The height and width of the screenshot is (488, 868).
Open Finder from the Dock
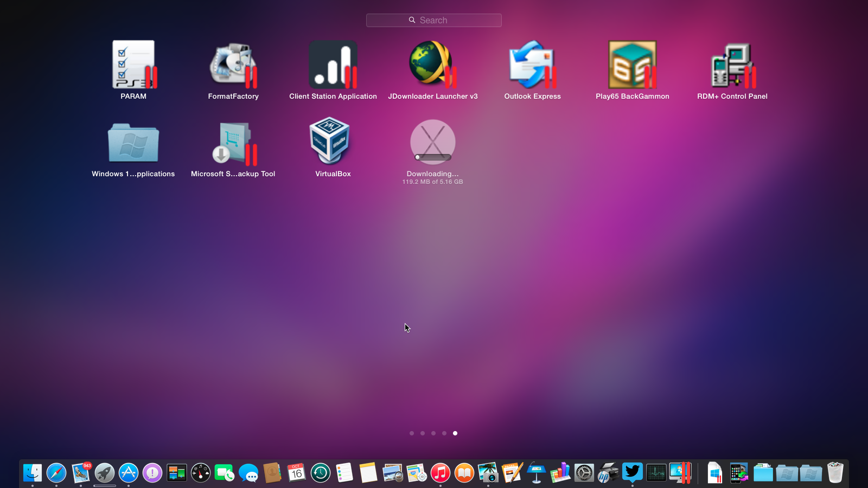coord(33,473)
